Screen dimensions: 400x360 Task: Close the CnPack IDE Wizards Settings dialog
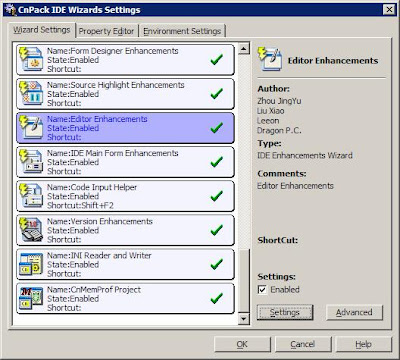pos(389,10)
